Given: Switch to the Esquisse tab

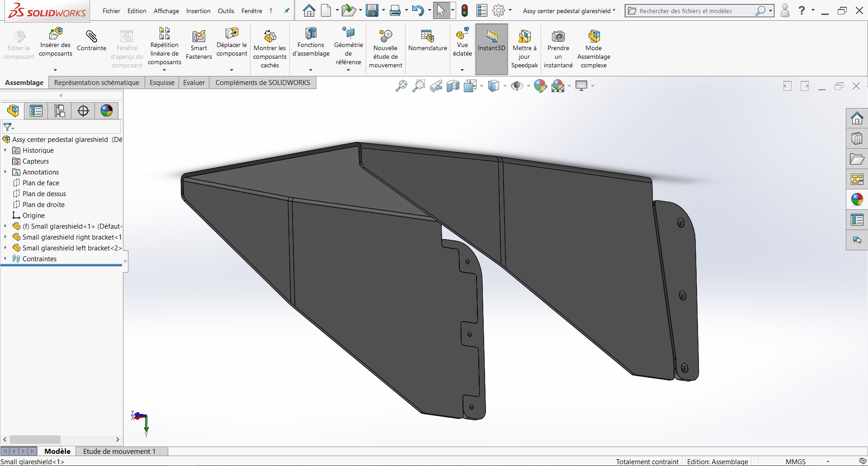Looking at the screenshot, I should click(x=162, y=83).
